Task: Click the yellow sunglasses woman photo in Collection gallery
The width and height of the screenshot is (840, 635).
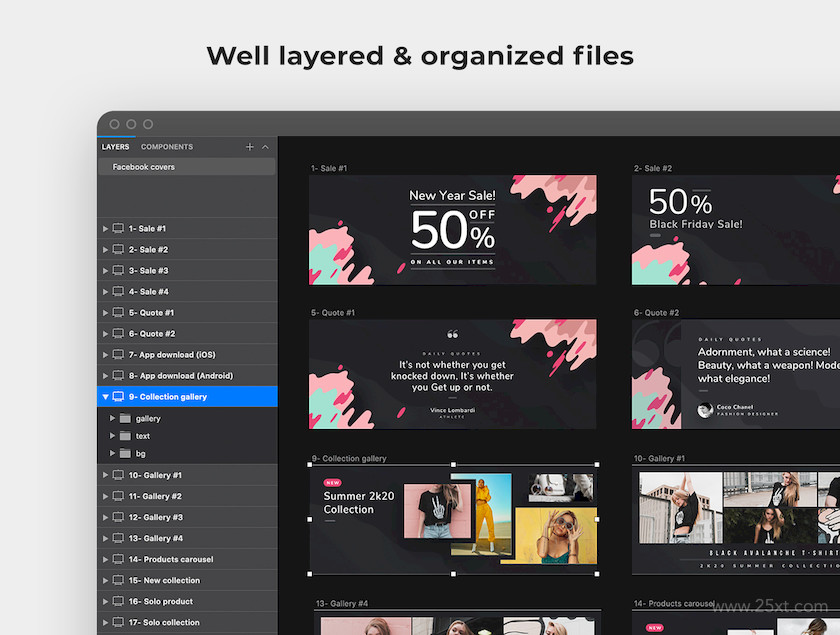Action: (556, 536)
